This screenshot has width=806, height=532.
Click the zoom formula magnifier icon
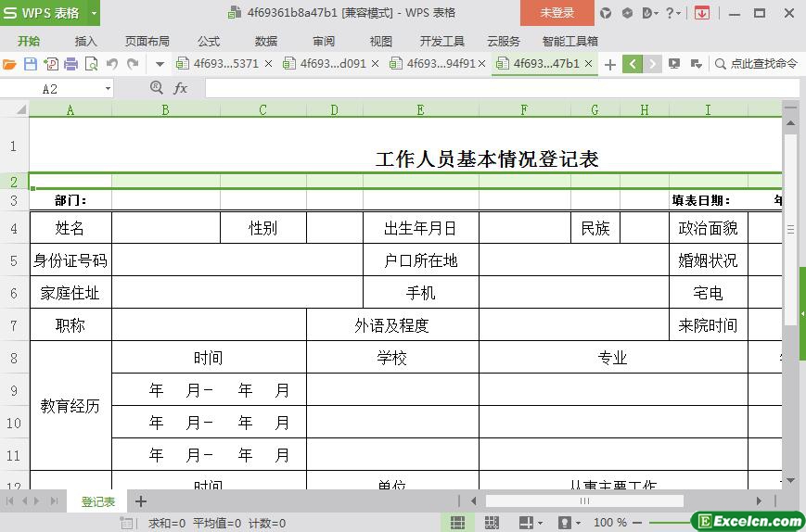click(156, 88)
